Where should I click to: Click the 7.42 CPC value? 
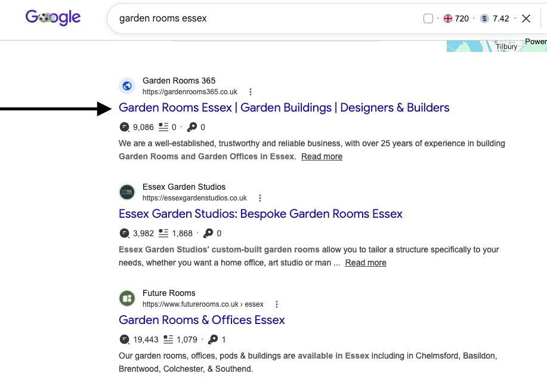tap(501, 18)
